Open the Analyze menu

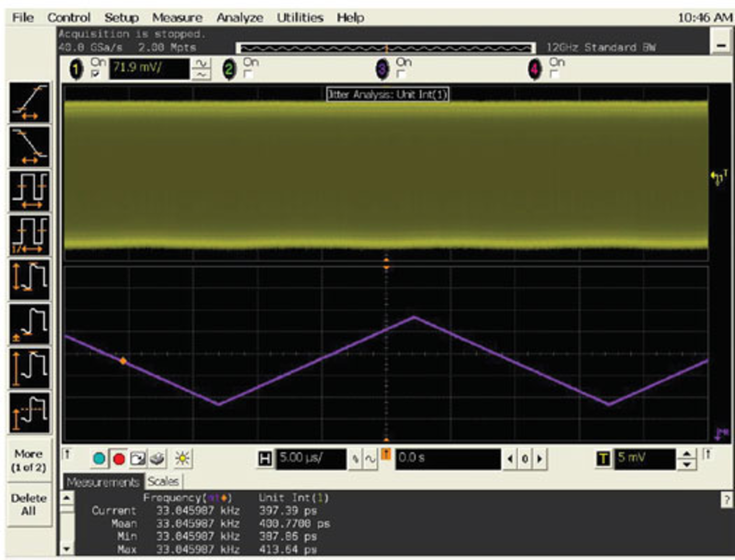(240, 18)
